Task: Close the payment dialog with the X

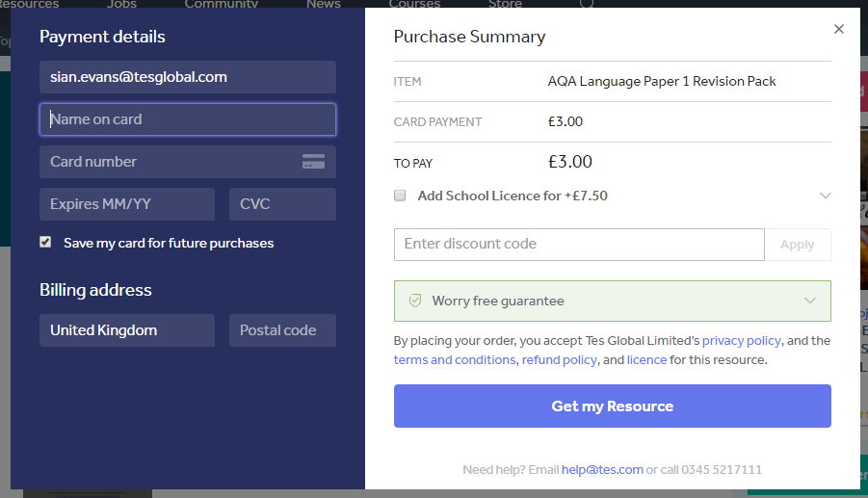Action: [x=839, y=29]
